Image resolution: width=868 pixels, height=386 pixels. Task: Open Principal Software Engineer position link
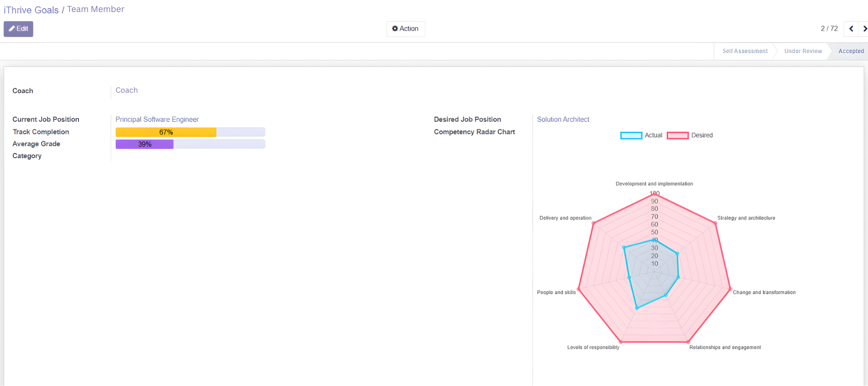coord(157,119)
